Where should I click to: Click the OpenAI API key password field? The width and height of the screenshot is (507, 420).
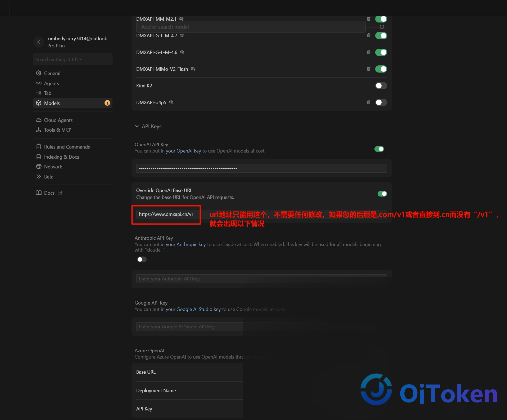coord(261,168)
